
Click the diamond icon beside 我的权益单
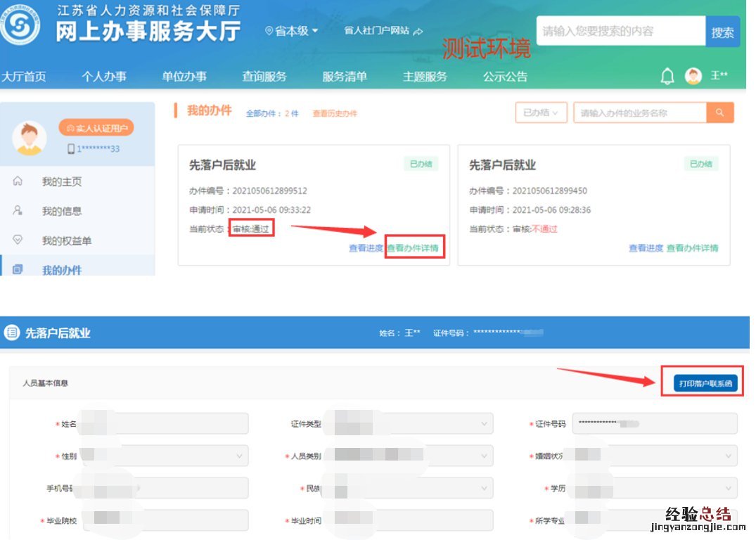(x=18, y=240)
